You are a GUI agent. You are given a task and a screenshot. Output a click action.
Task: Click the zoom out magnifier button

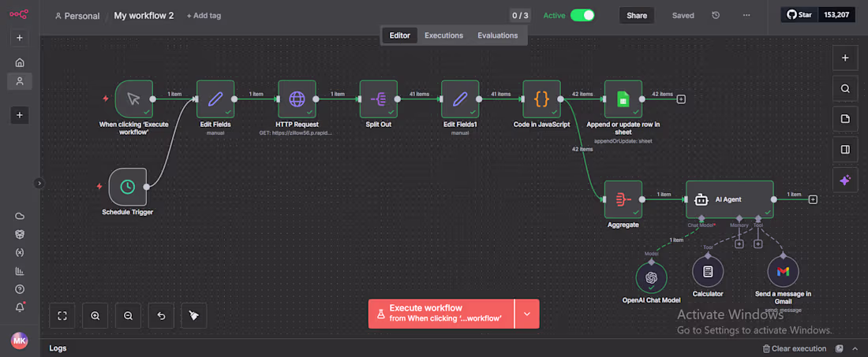(x=129, y=315)
